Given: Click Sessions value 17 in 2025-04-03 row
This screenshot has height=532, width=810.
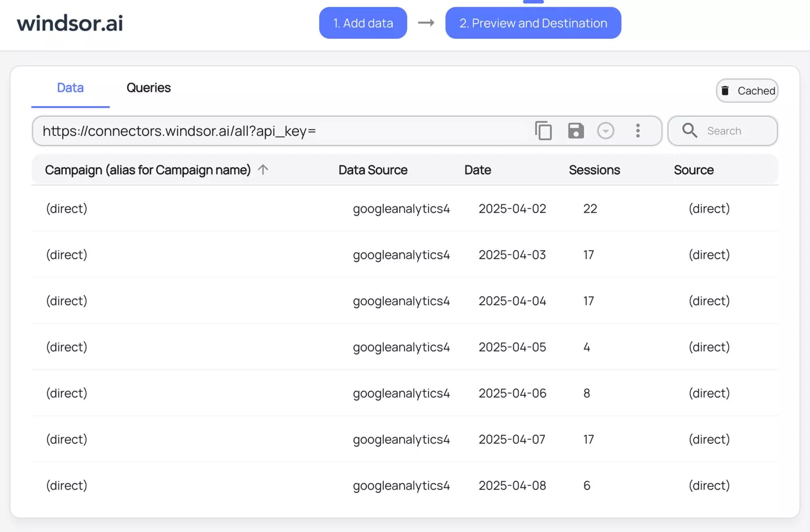Looking at the screenshot, I should tap(588, 255).
